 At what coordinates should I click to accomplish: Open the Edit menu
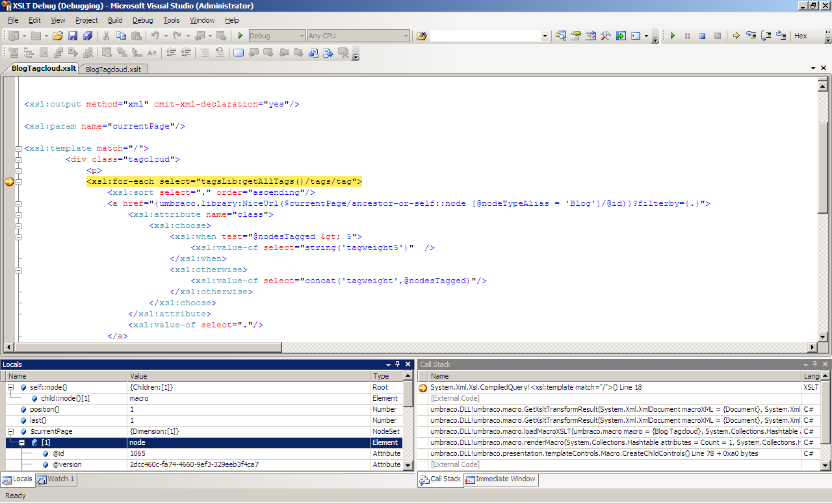pyautogui.click(x=34, y=20)
